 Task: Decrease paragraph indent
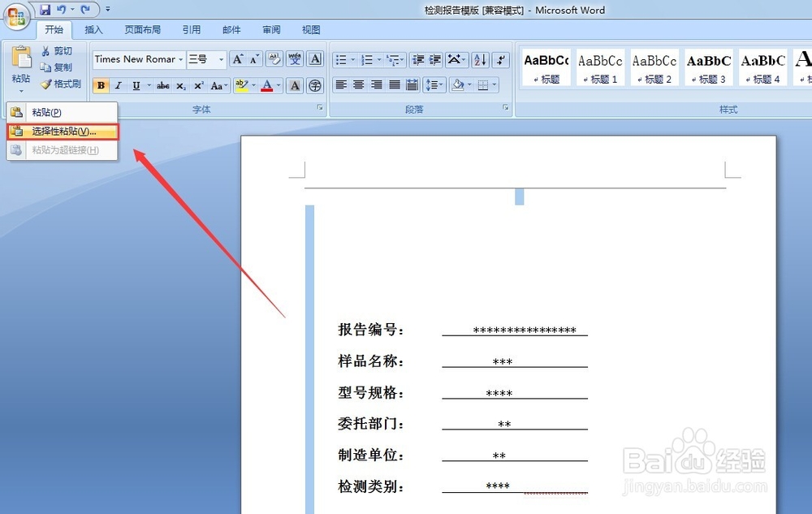click(418, 60)
